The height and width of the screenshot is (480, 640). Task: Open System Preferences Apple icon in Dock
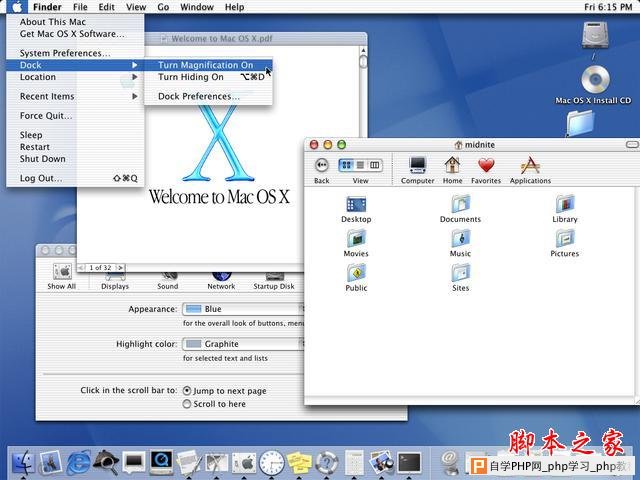244,464
